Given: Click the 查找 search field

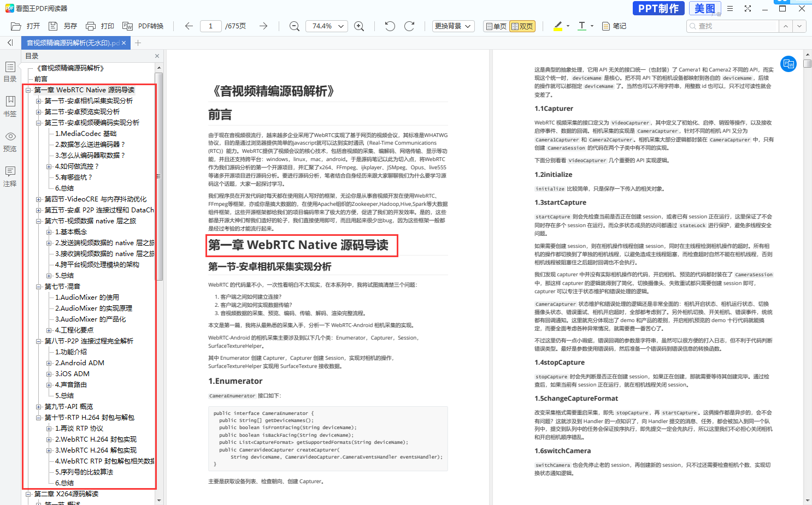Looking at the screenshot, I should [732, 26].
